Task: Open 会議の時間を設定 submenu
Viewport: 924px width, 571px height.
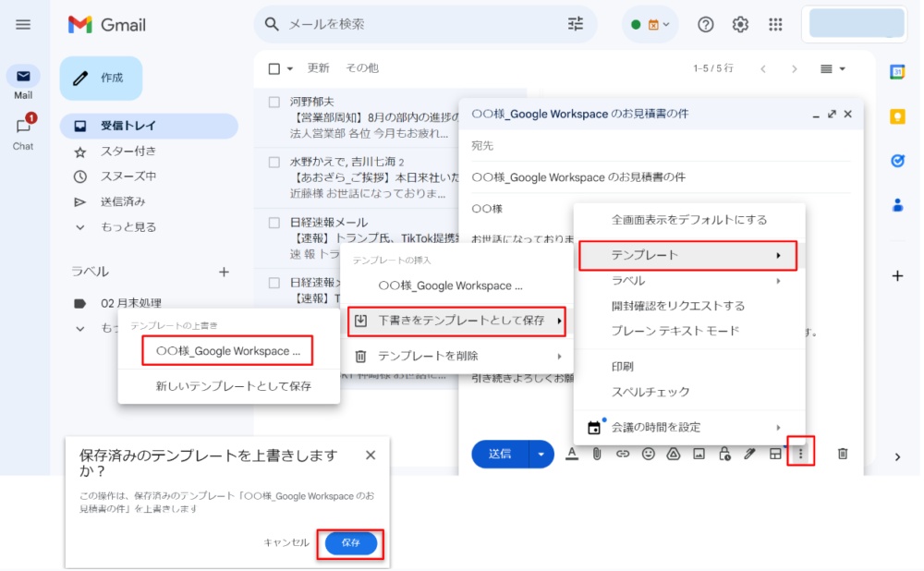Action: [689, 427]
